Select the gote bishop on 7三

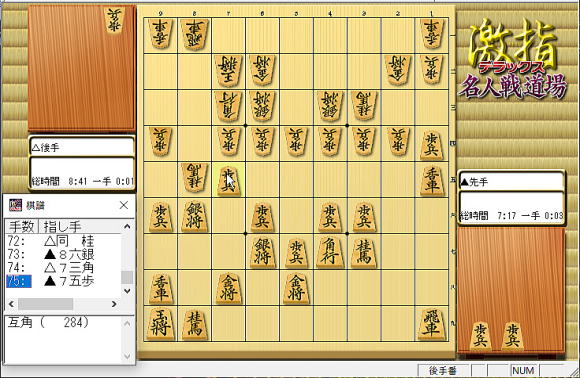[229, 106]
